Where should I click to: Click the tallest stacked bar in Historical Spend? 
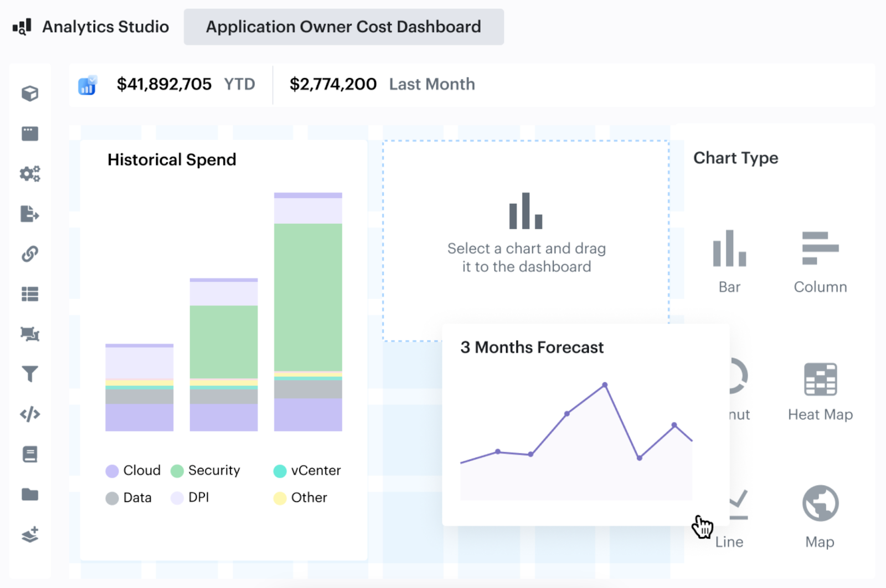tap(308, 312)
